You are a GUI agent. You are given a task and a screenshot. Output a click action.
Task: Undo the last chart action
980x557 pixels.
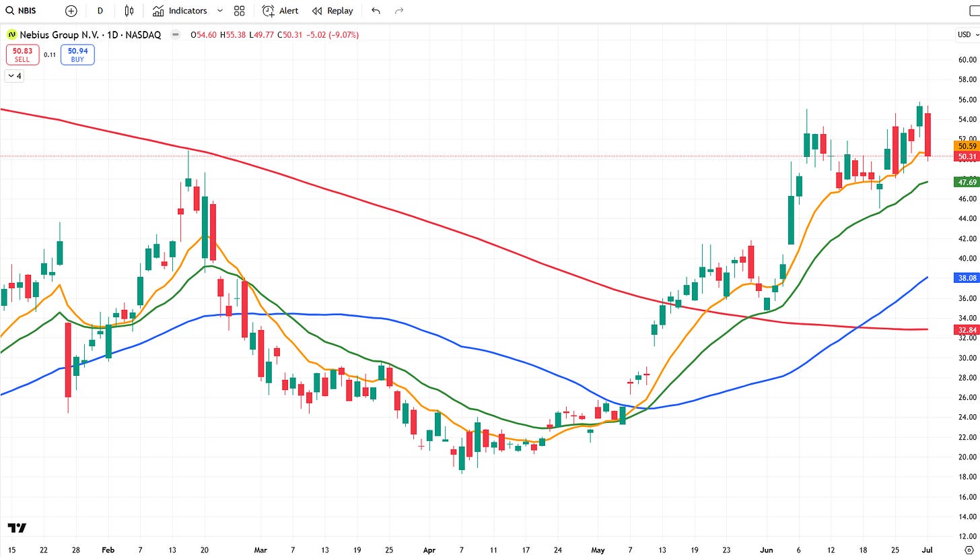(x=376, y=11)
